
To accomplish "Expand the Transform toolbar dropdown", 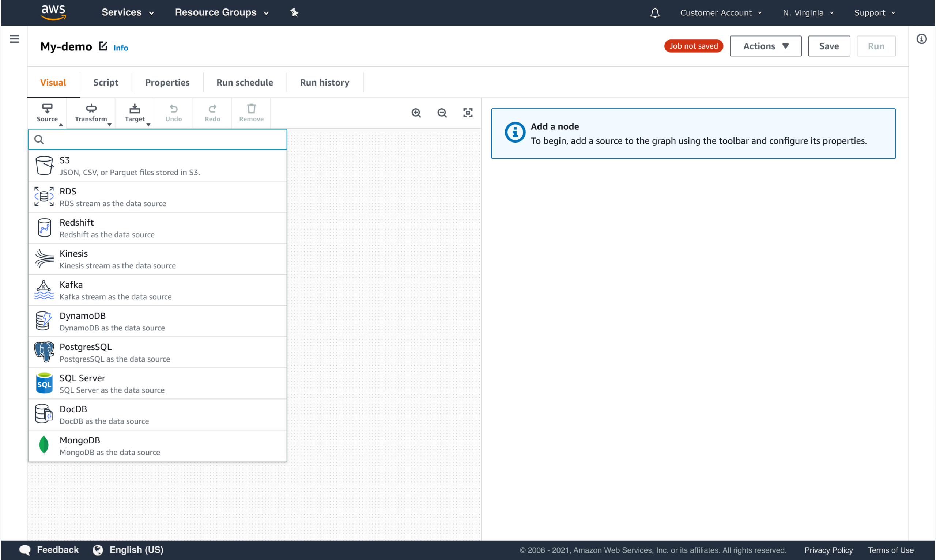I will point(91,113).
